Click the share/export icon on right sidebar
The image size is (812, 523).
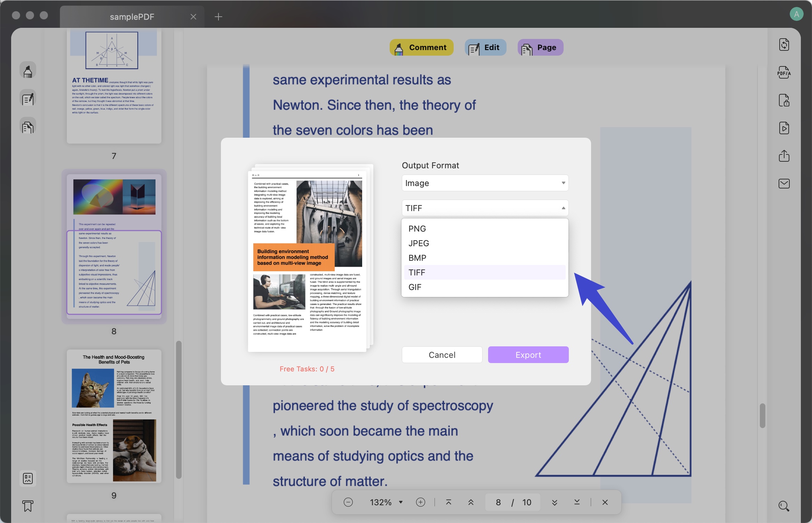click(x=784, y=156)
